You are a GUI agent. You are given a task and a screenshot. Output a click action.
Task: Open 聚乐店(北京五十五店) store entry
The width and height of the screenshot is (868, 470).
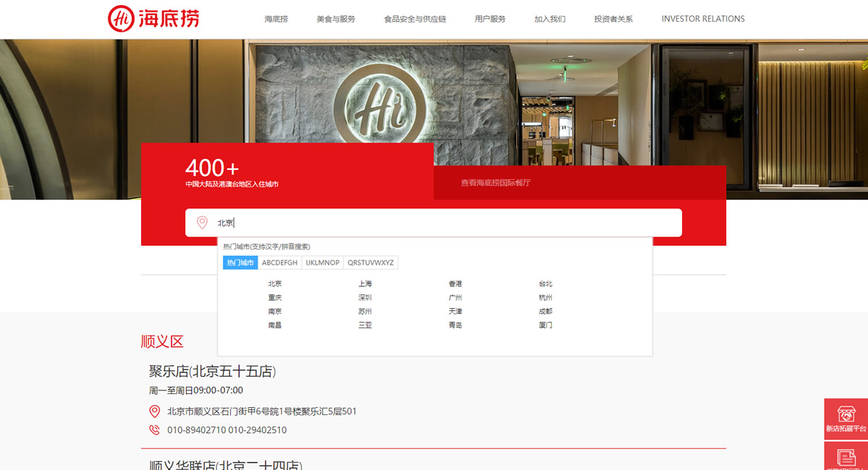(213, 372)
